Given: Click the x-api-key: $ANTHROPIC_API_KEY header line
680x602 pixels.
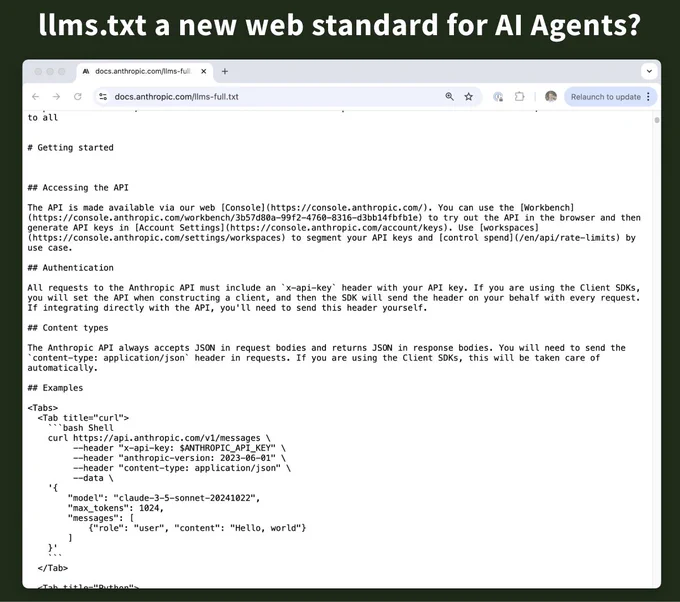Looking at the screenshot, I should [179, 448].
